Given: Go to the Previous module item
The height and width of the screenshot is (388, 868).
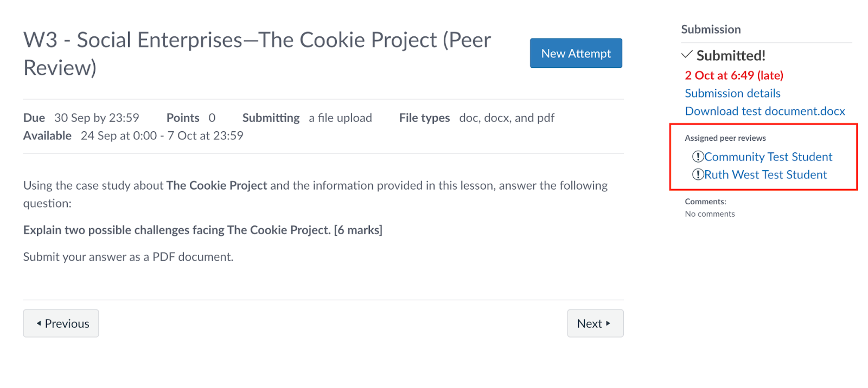Looking at the screenshot, I should 61,324.
